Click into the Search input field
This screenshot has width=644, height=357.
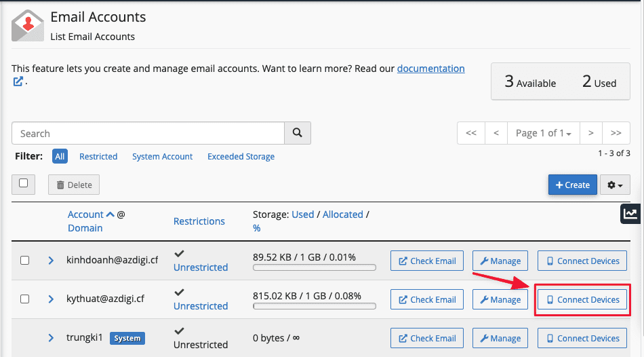click(148, 134)
